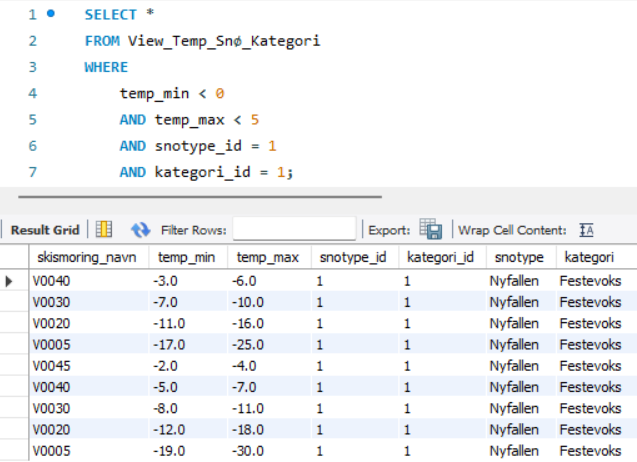Sort by snotype_id column header
The image size is (637, 462).
[x=355, y=257]
